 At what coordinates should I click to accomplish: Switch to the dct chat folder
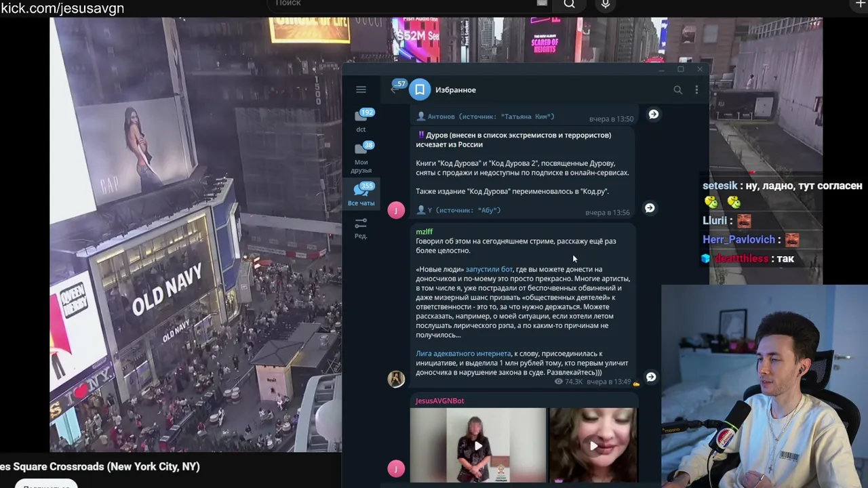[361, 120]
